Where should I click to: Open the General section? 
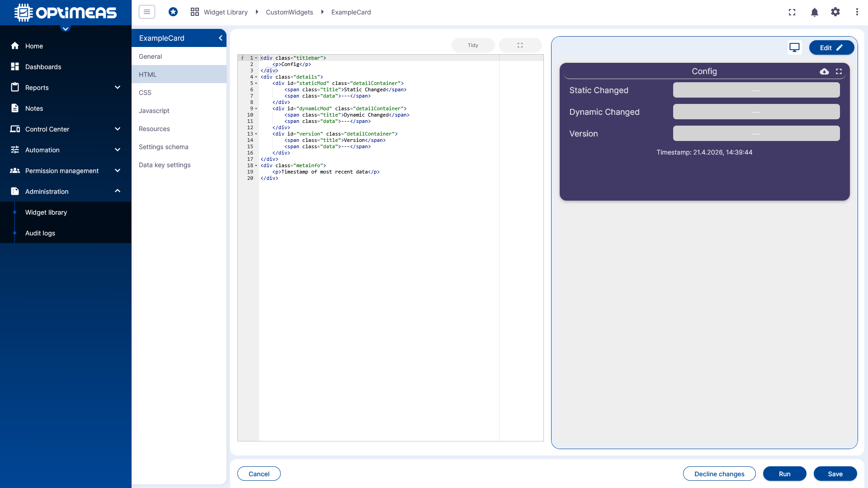[179, 56]
